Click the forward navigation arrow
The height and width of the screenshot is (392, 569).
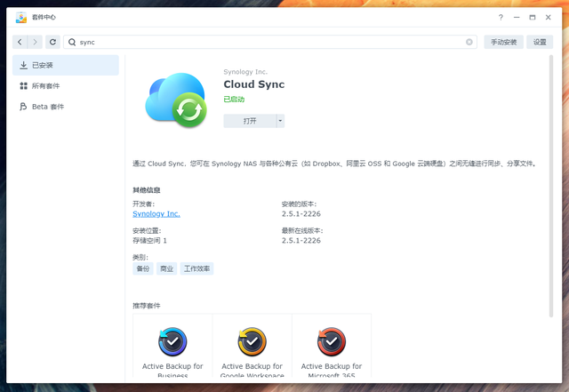(36, 42)
